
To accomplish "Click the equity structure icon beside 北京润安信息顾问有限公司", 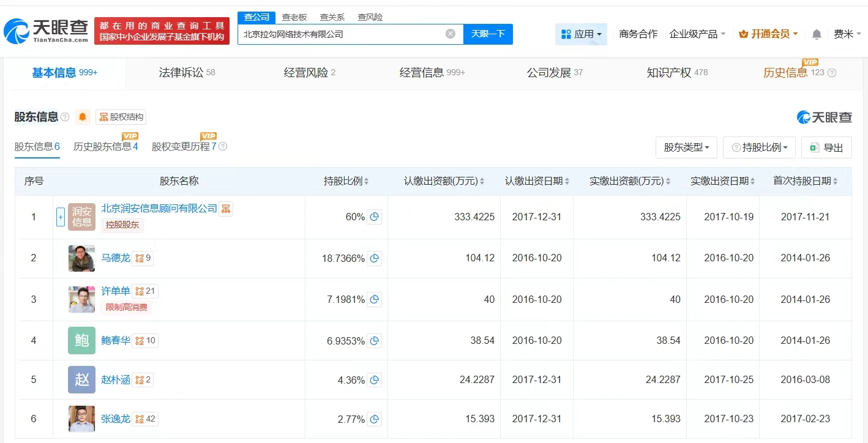I will (226, 209).
